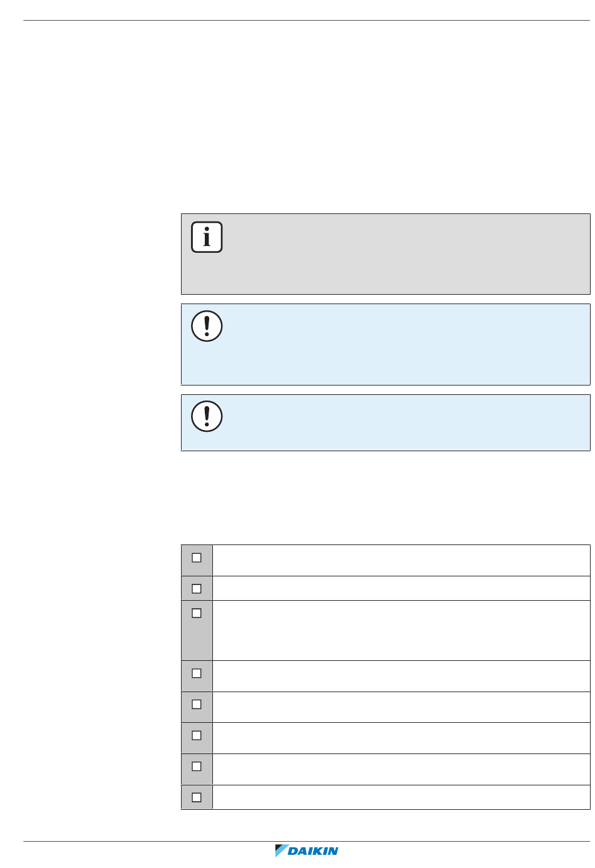Click the second checklist row's description cell
The height and width of the screenshot is (868, 595).
(401, 588)
